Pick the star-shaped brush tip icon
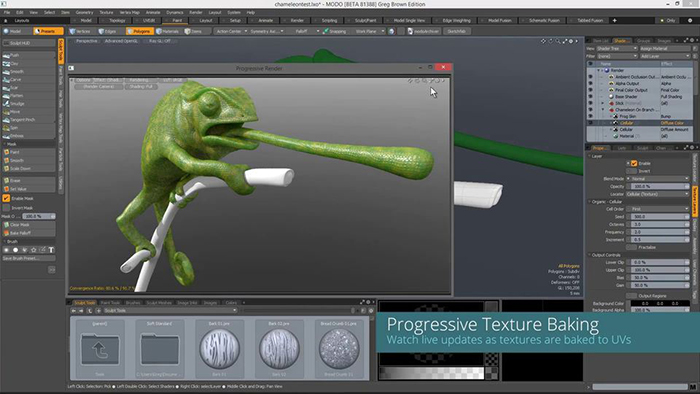Viewport: 700px width, 394px height. point(33,250)
